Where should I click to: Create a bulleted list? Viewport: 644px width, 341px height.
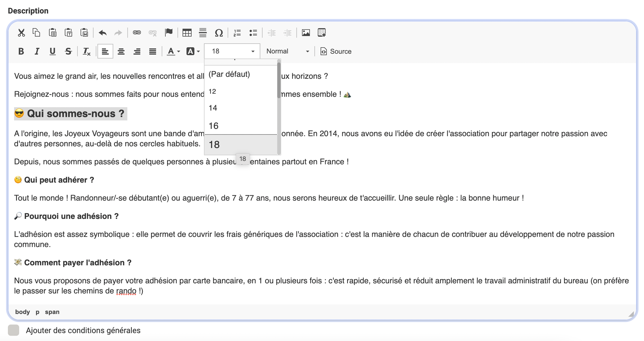tap(253, 33)
